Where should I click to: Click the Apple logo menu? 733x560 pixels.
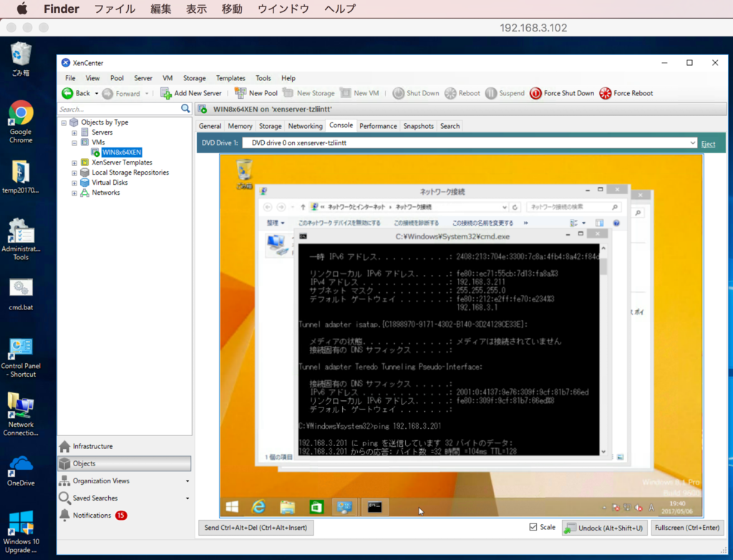(x=21, y=9)
